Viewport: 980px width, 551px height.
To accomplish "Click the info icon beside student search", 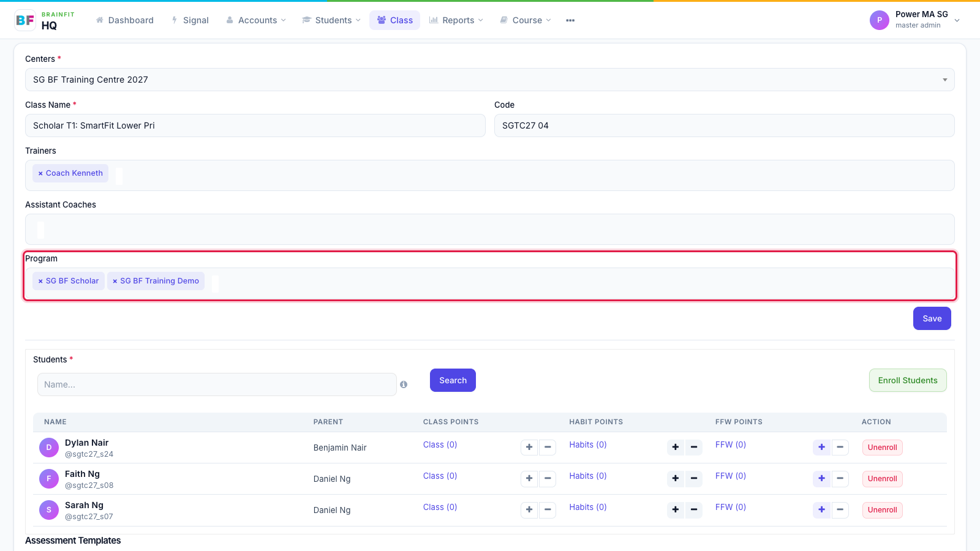I will tap(404, 384).
